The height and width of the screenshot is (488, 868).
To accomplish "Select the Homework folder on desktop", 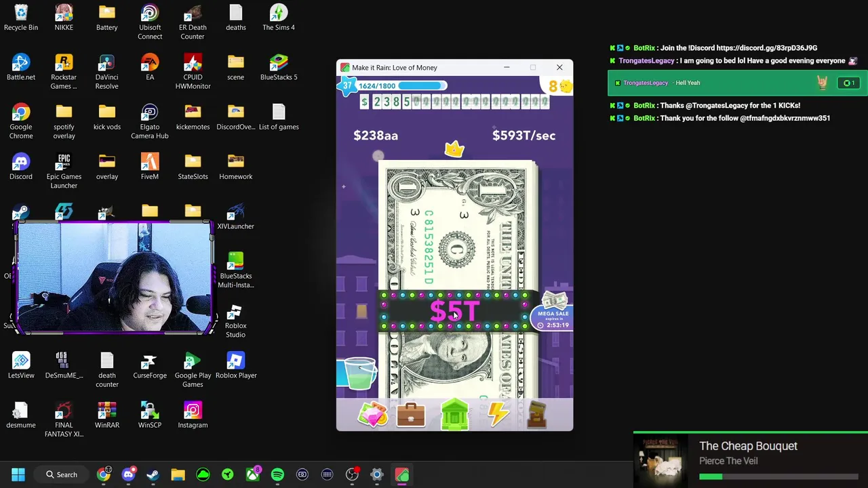I will click(x=235, y=166).
